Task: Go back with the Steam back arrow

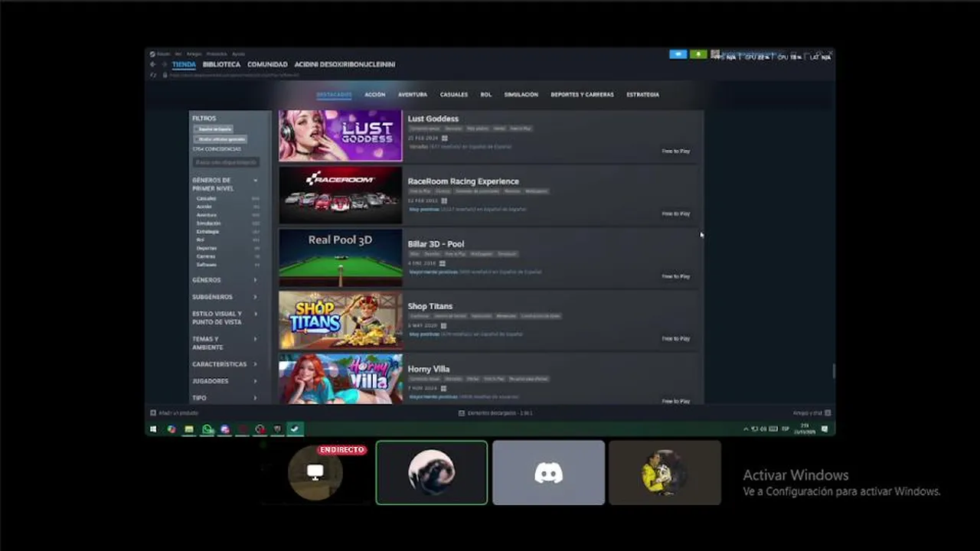Action: tap(152, 64)
